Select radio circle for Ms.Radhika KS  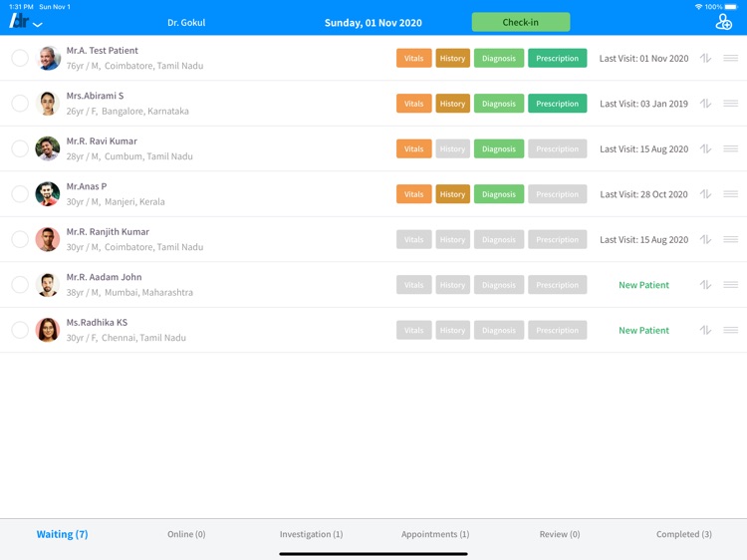20,330
